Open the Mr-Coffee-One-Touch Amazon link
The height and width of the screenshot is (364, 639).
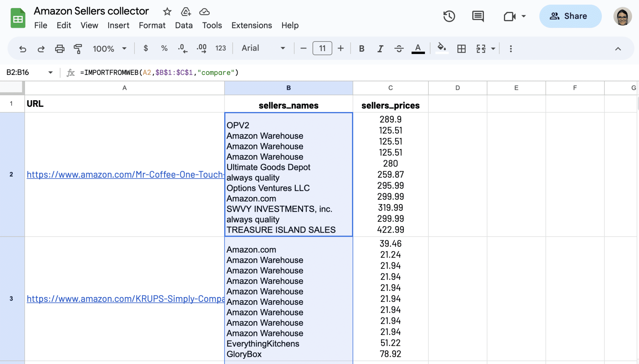click(x=125, y=175)
